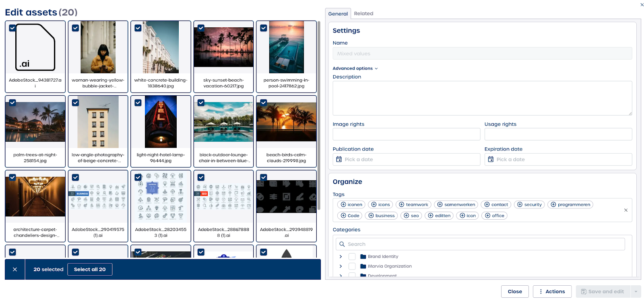Open the Save and edit dropdown arrow
This screenshot has width=644, height=305.
click(636, 292)
